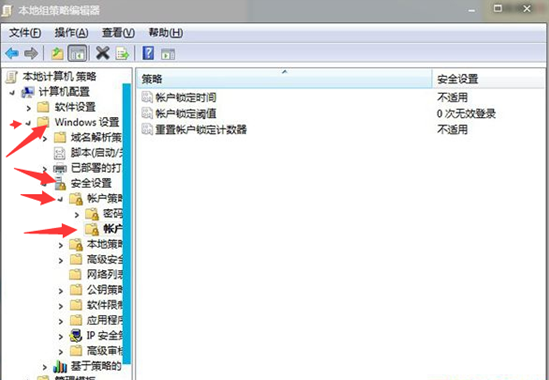This screenshot has width=549, height=380.
Task: Collapse the 计算机配置 node
Action: pyautogui.click(x=13, y=93)
